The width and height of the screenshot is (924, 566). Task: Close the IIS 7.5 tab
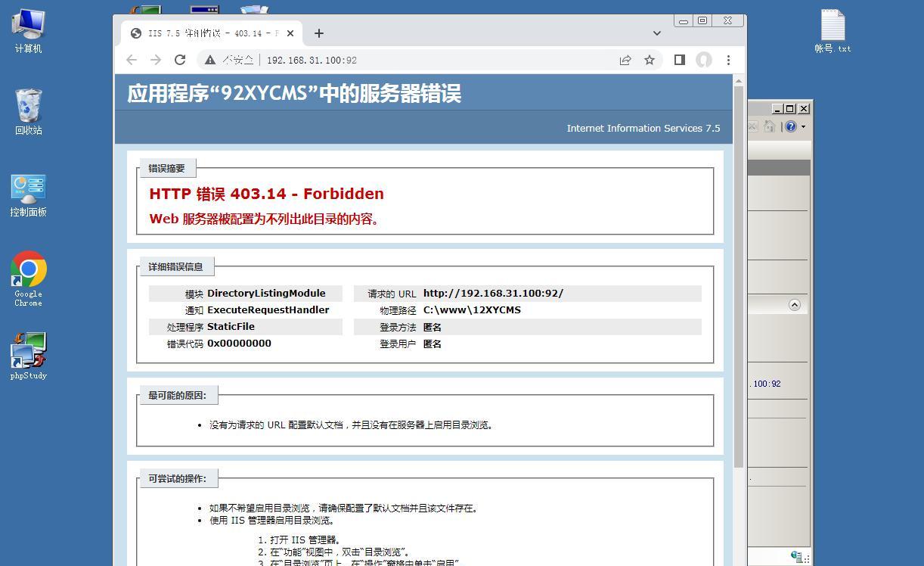coord(290,33)
